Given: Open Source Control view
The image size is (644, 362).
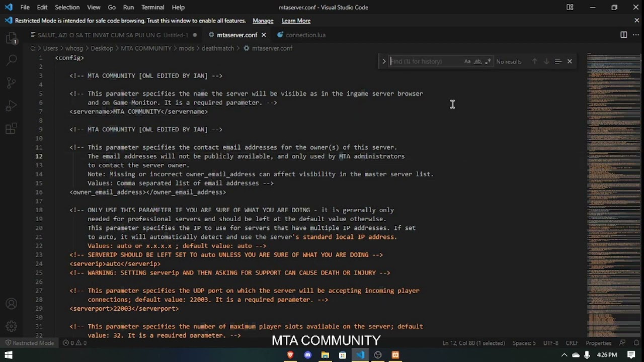Looking at the screenshot, I should point(11,83).
